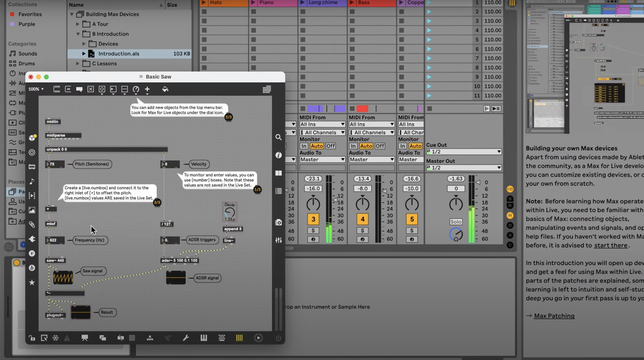644x360 pixels.
Task: Open the new object menu via the plus icon
Action: point(147,89)
